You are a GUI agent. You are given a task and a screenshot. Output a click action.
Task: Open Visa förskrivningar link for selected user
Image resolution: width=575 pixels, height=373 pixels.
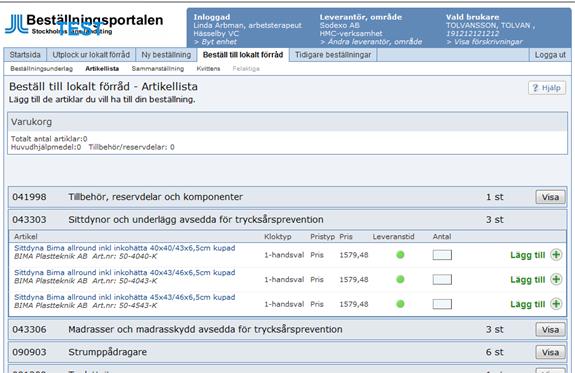pyautogui.click(x=484, y=42)
